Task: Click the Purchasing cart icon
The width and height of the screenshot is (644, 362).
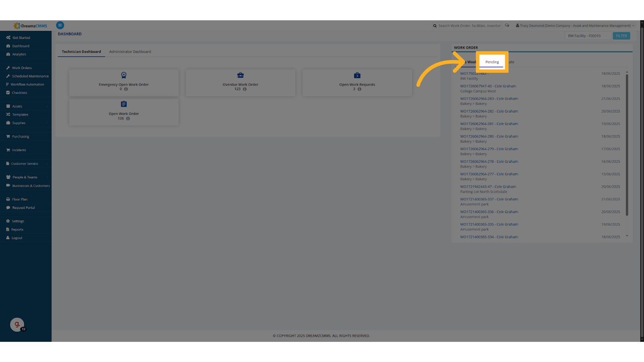Action: (x=8, y=136)
